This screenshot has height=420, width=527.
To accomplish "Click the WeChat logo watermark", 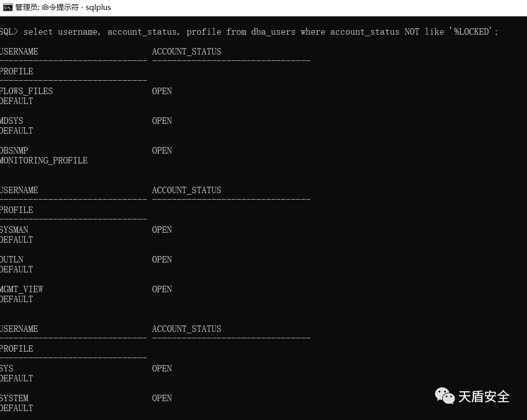I will tap(444, 396).
